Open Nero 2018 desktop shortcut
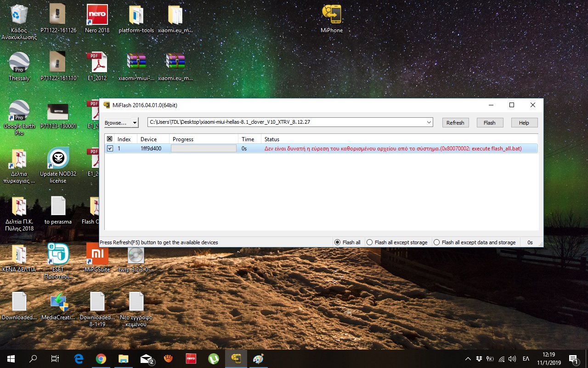Viewport: 588px width, 368px height. point(97,15)
